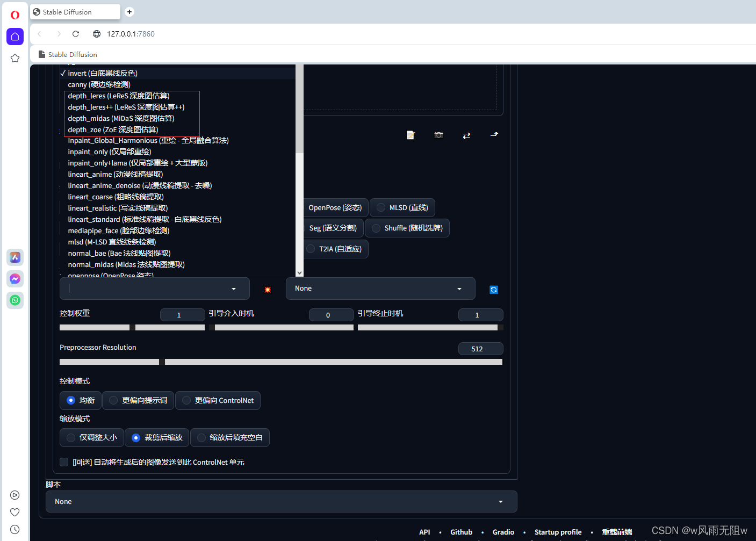Click the address bar URL
The image size is (756, 541).
[131, 34]
